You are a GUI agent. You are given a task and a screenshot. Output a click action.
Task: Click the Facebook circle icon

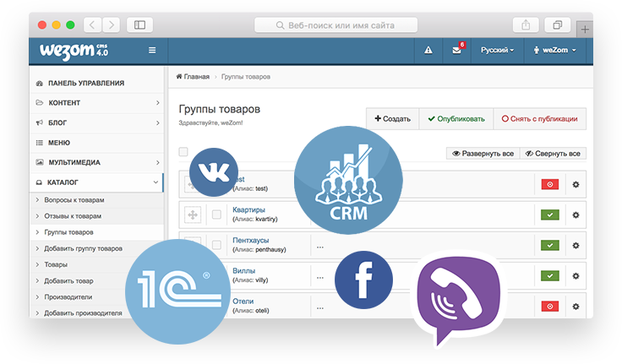[363, 280]
